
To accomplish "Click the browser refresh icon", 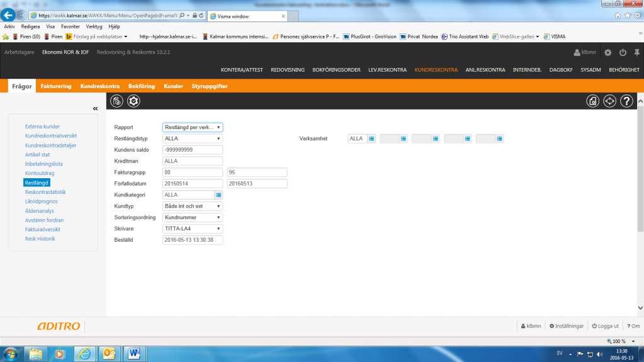I will (201, 16).
